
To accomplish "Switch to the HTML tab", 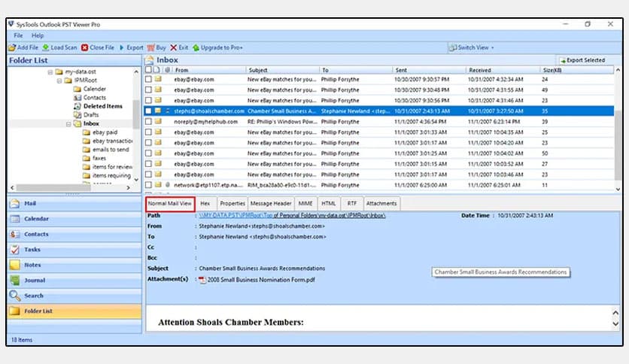I will [329, 204].
